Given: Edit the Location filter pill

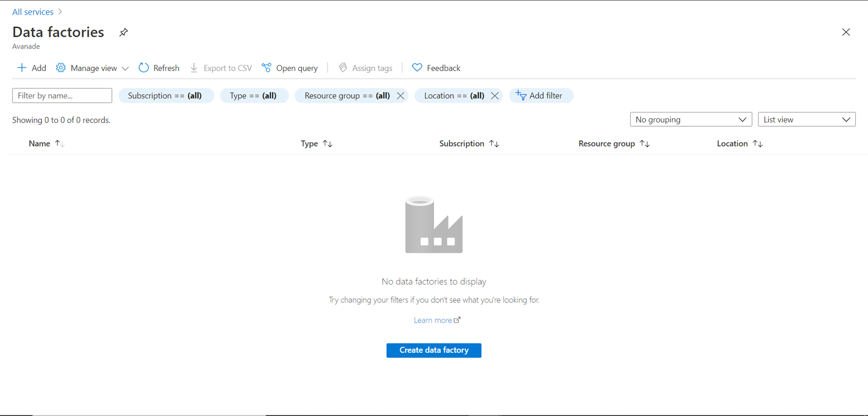Looking at the screenshot, I should coord(454,95).
